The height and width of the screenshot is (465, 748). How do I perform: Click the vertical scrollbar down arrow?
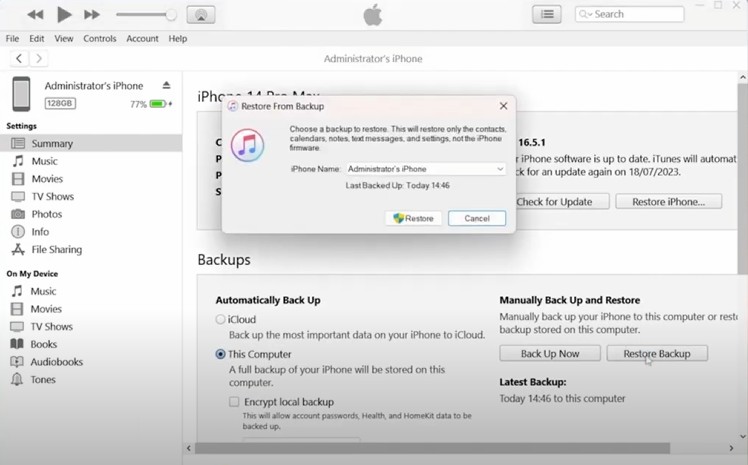[743, 436]
